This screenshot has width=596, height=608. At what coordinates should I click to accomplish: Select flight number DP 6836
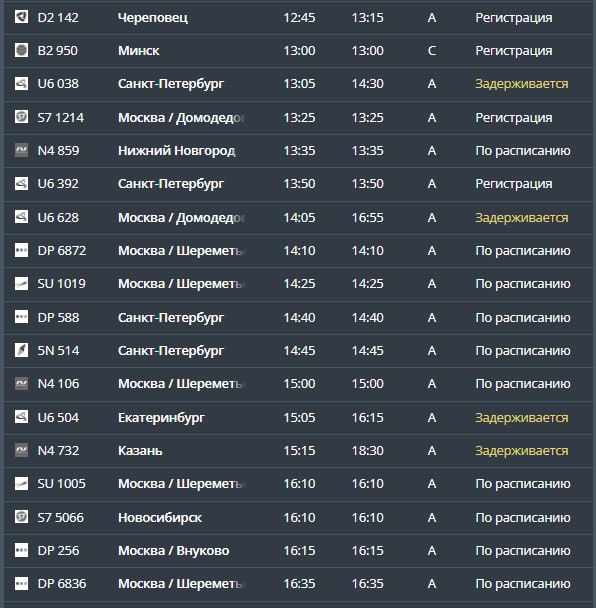click(62, 584)
